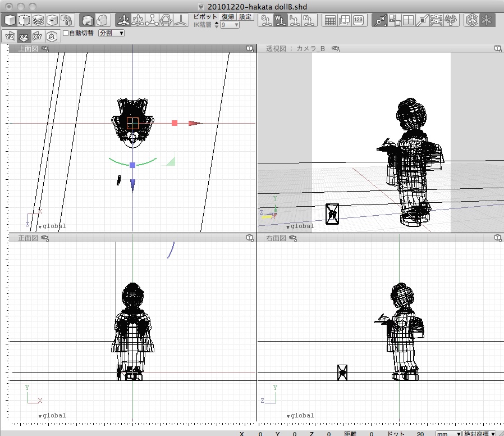Screen dimensions: 504x436
Task: Select the W world coordinate icon
Action: click(280, 20)
